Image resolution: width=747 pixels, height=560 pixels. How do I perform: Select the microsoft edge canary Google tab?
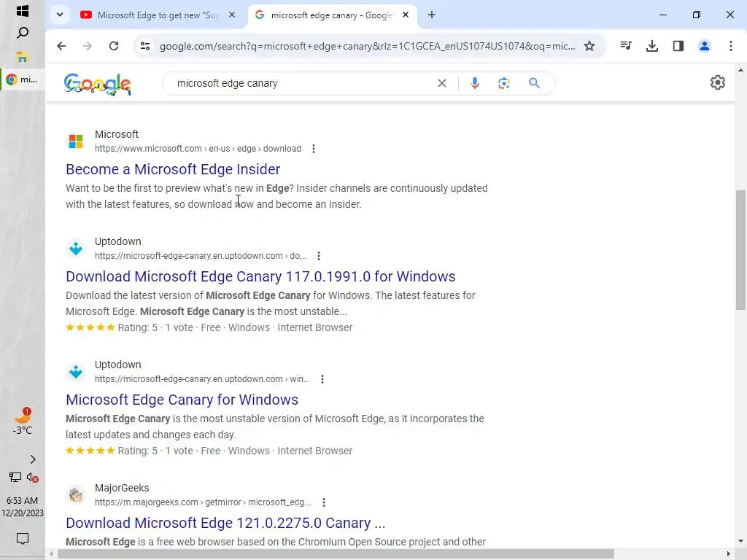click(332, 15)
